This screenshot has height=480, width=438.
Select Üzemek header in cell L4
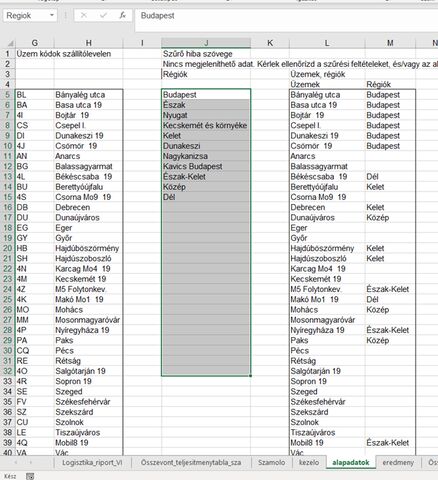click(327, 84)
